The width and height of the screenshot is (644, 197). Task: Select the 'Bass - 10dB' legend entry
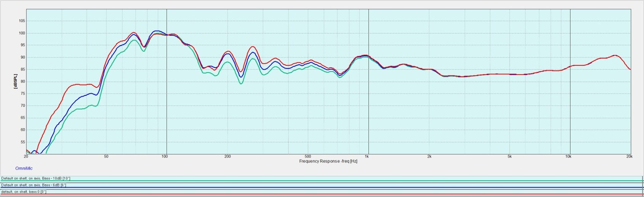36,178
